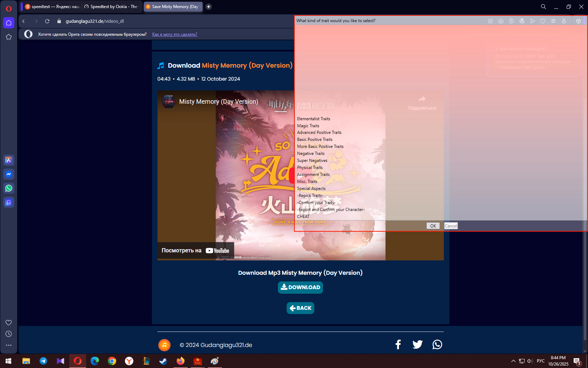The height and width of the screenshot is (368, 588).
Task: Click the address bar URL field
Action: point(94,21)
